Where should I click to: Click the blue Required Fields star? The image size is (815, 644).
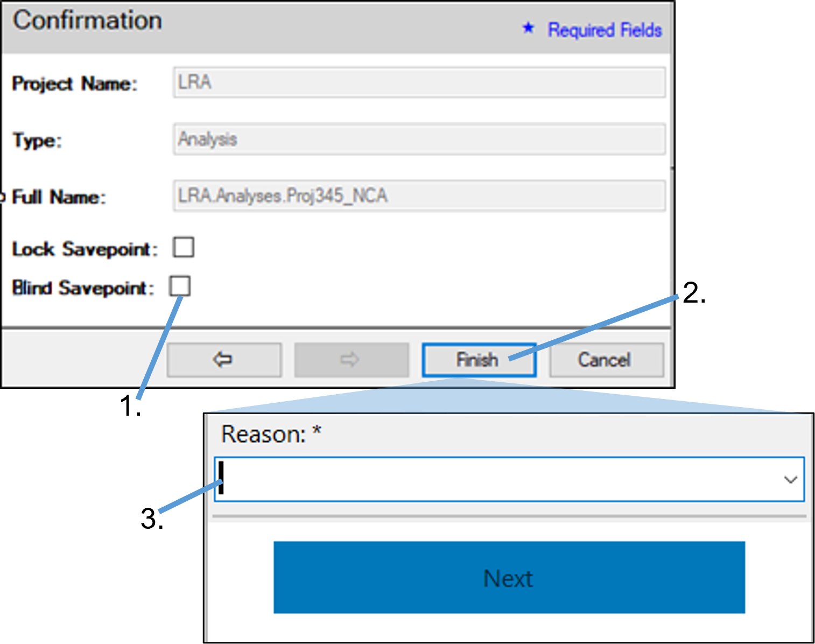pos(528,28)
